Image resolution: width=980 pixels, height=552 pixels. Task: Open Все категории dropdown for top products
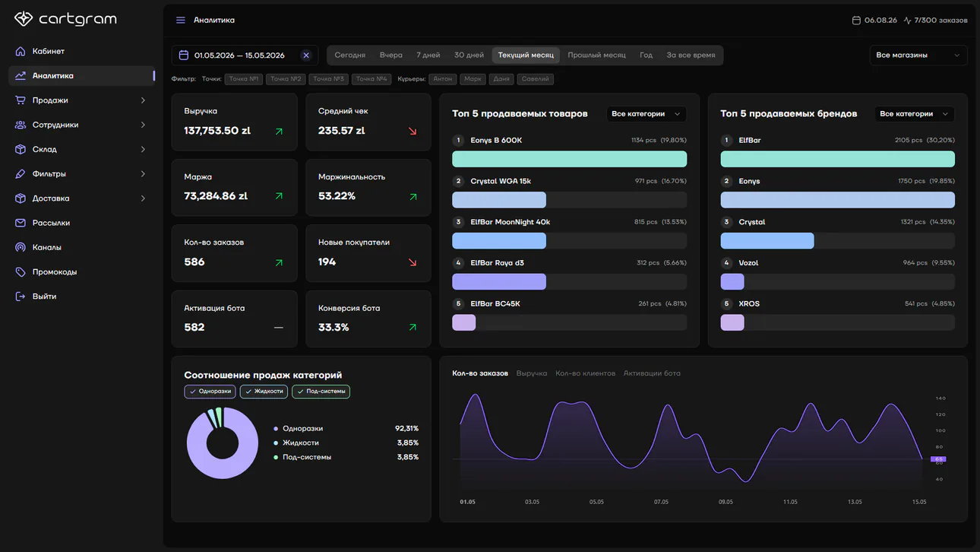tap(646, 114)
